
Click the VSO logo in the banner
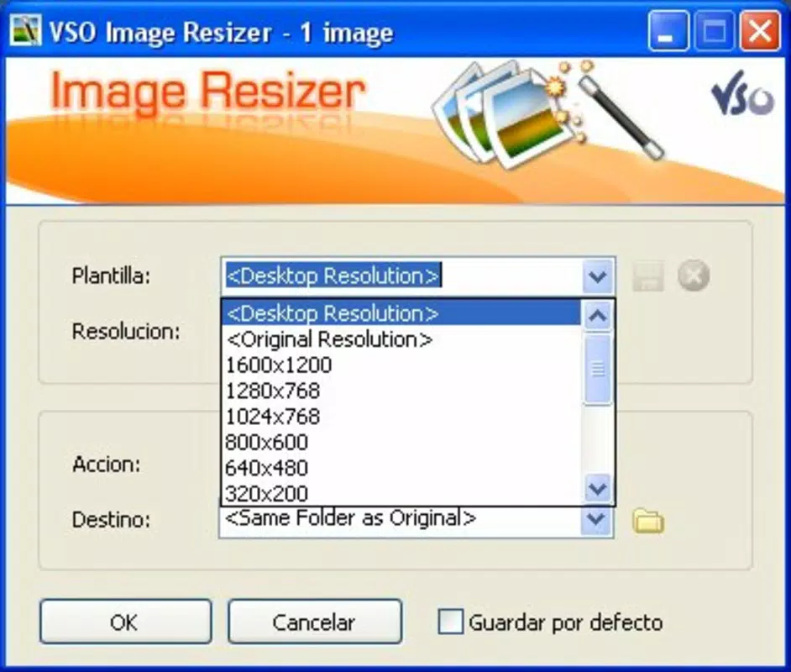742,95
